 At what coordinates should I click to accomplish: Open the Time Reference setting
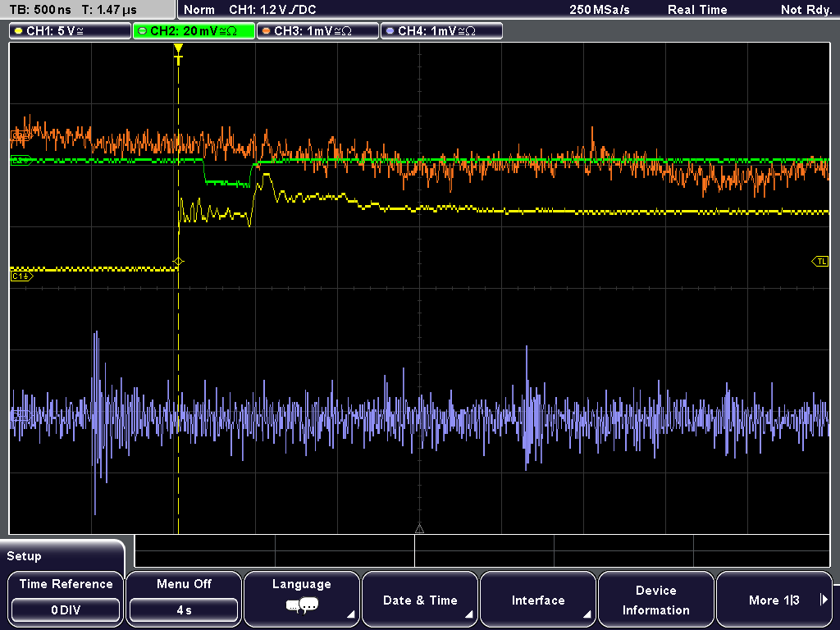[66, 599]
